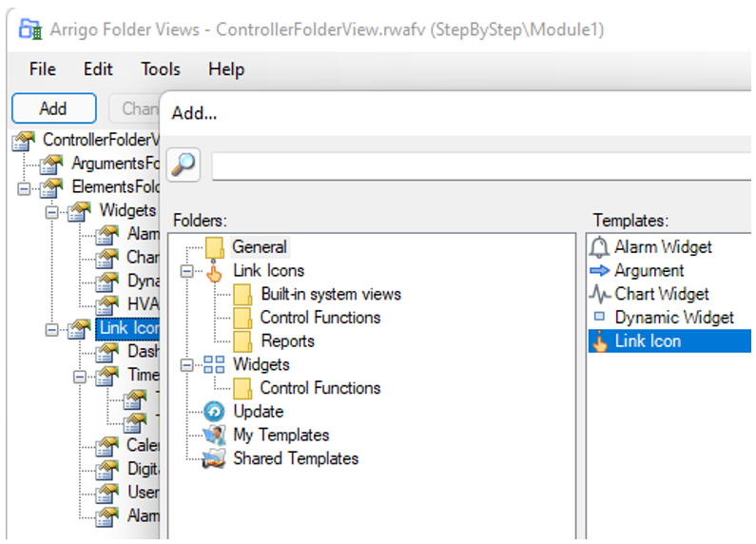Select the Char node in left tree

tap(143, 258)
